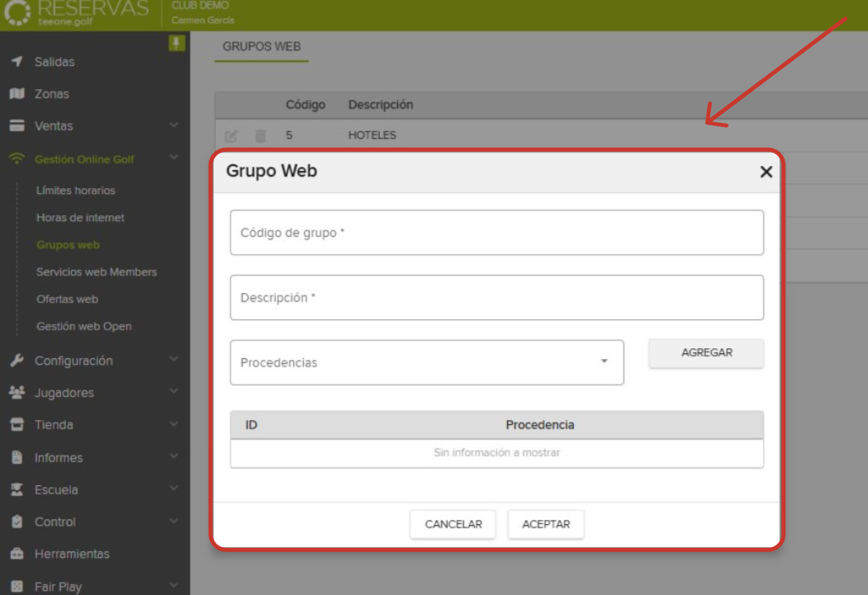
Task: Switch to the GRUPOS WEB tab
Action: coord(261,47)
